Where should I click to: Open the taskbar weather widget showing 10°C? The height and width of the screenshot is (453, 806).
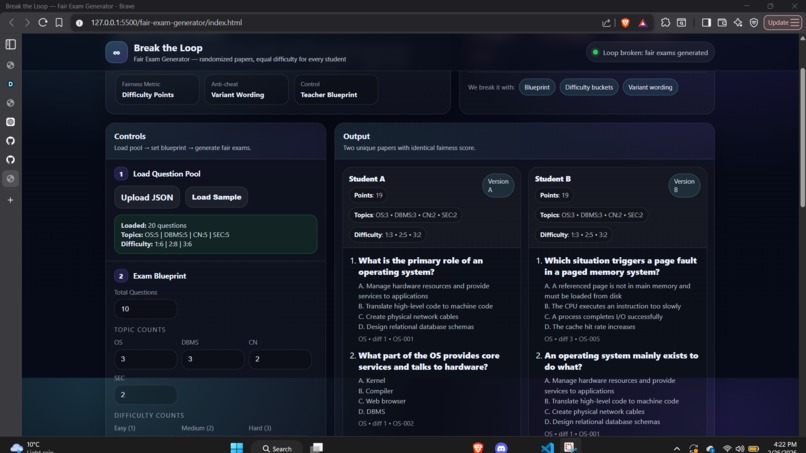pos(31,447)
